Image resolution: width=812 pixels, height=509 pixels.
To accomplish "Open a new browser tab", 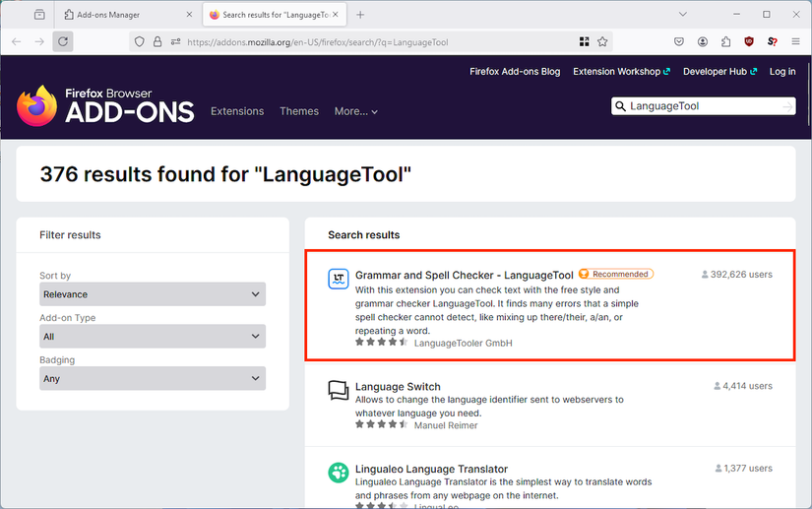I will tap(360, 15).
